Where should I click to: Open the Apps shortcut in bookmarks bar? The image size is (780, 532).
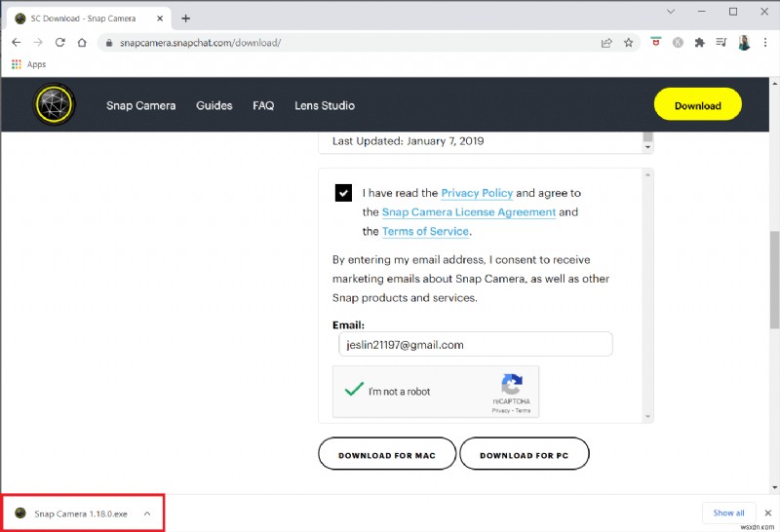click(x=29, y=64)
